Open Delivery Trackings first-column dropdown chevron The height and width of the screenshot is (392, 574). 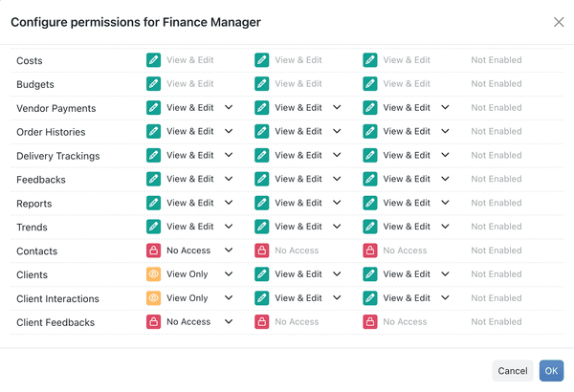pos(229,155)
